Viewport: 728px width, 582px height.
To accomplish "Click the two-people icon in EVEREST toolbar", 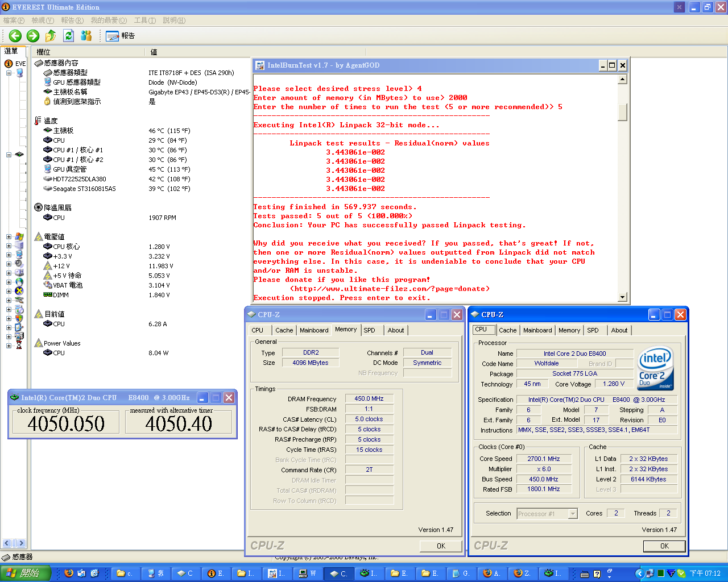I will point(86,36).
